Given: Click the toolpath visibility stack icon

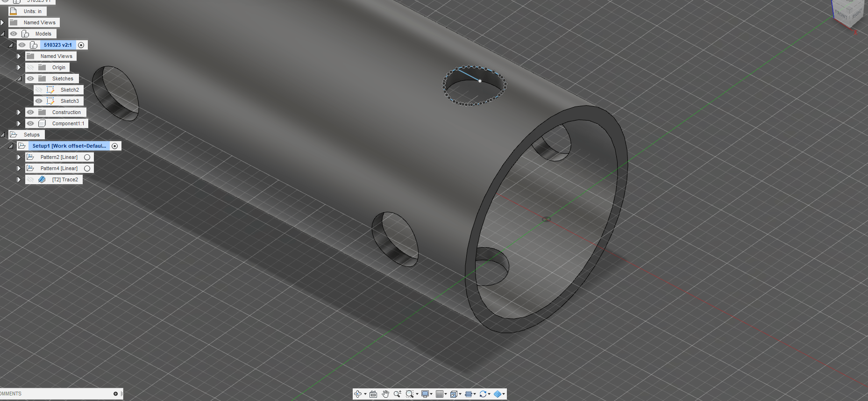Looking at the screenshot, I should pos(469,394).
